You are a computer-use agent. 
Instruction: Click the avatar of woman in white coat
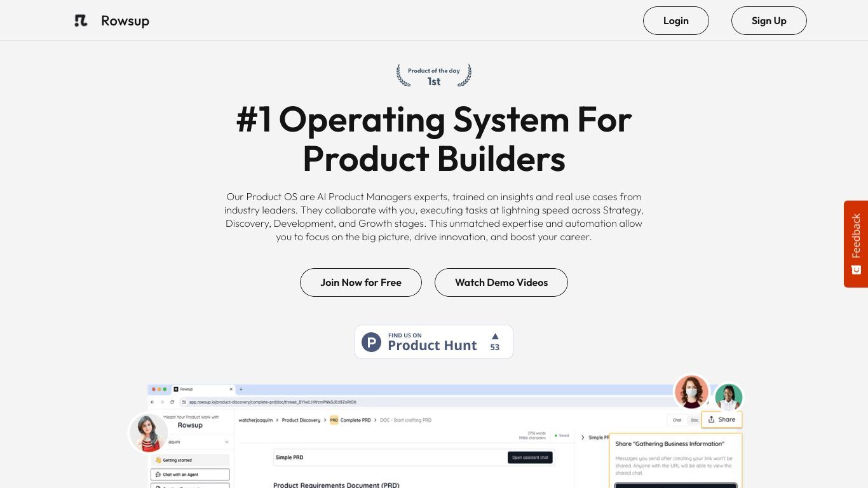(x=729, y=398)
